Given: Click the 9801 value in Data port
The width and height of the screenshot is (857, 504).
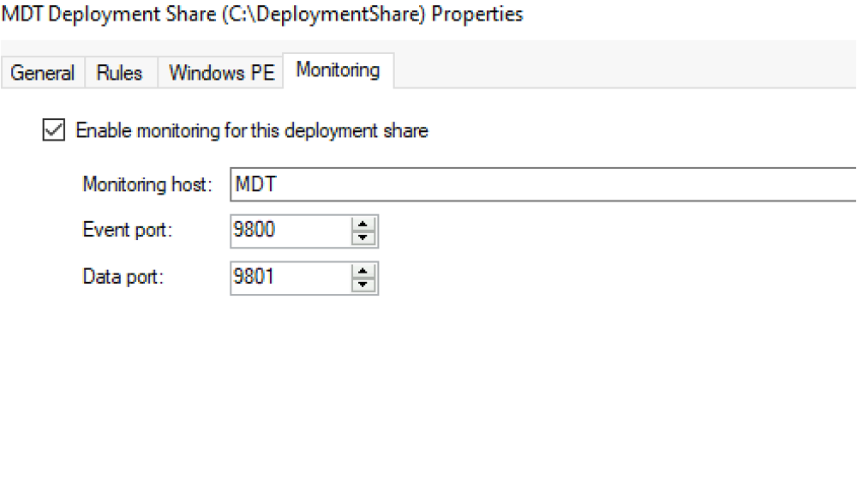Looking at the screenshot, I should (255, 279).
